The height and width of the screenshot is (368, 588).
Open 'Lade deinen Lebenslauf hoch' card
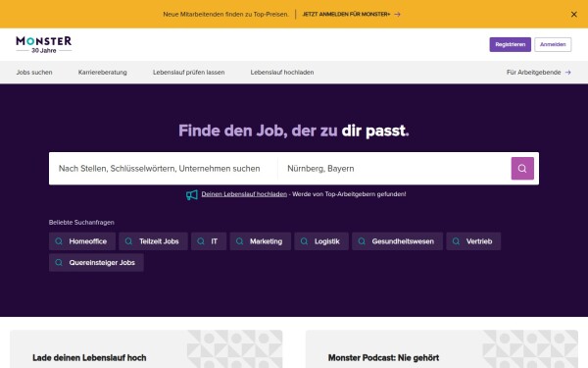pyautogui.click(x=146, y=349)
